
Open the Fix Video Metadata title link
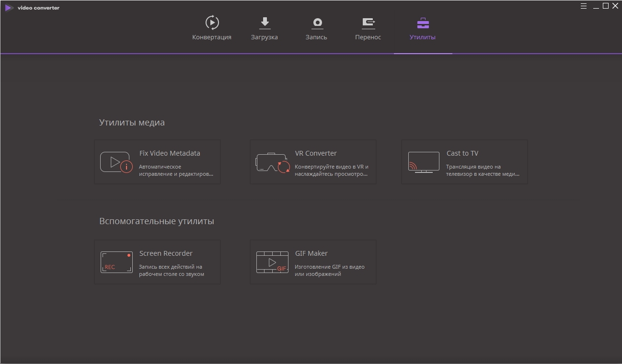pyautogui.click(x=170, y=153)
